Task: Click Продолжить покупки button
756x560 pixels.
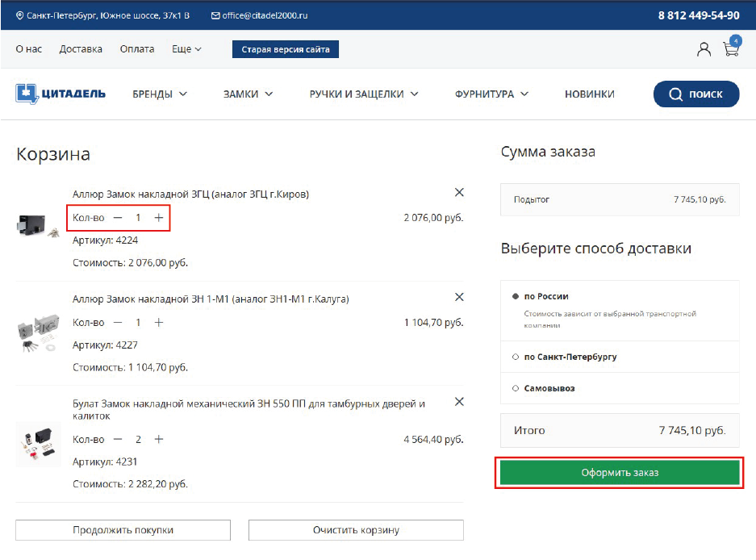Action: [123, 530]
